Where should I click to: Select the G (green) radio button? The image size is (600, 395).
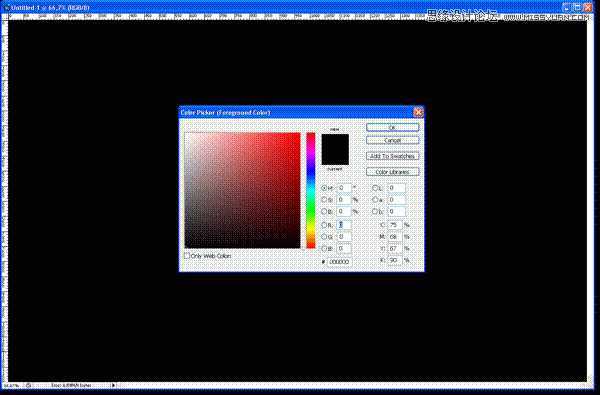coord(324,237)
